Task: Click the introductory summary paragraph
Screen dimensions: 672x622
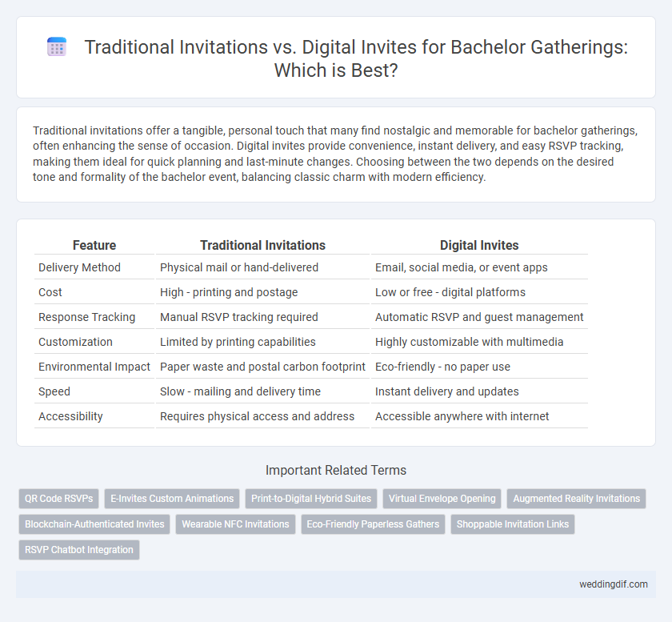Action: [x=335, y=154]
